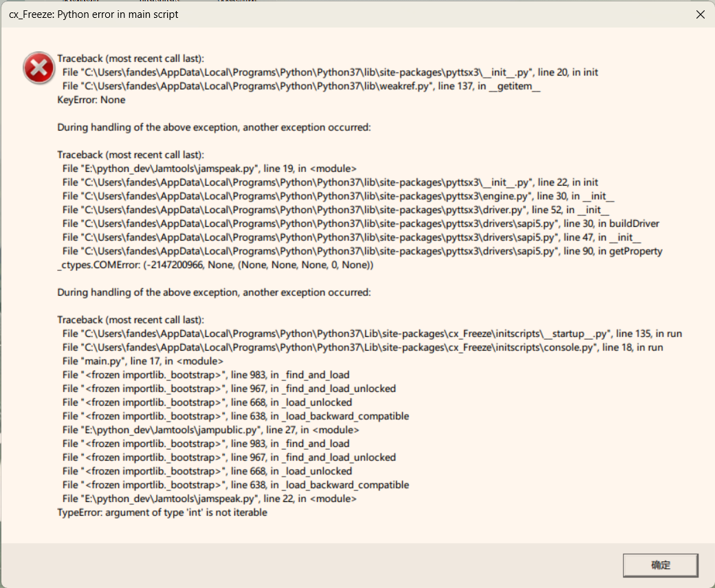Click the first "During handling of the above exception" line

click(x=214, y=127)
